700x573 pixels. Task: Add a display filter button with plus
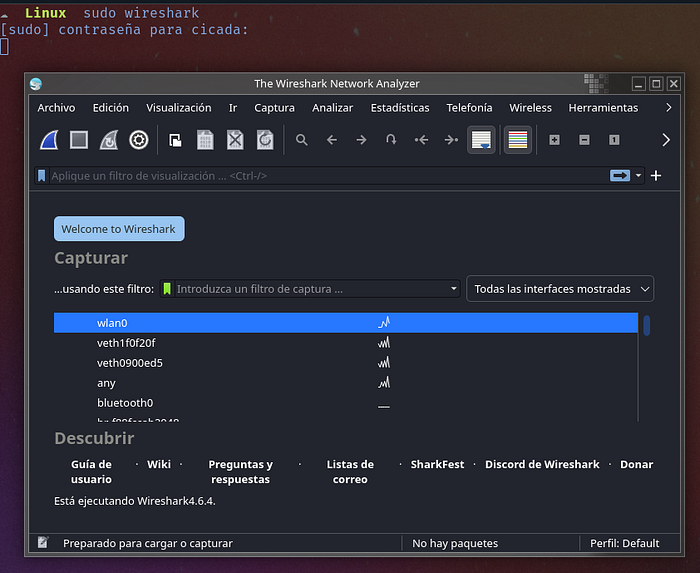656,176
